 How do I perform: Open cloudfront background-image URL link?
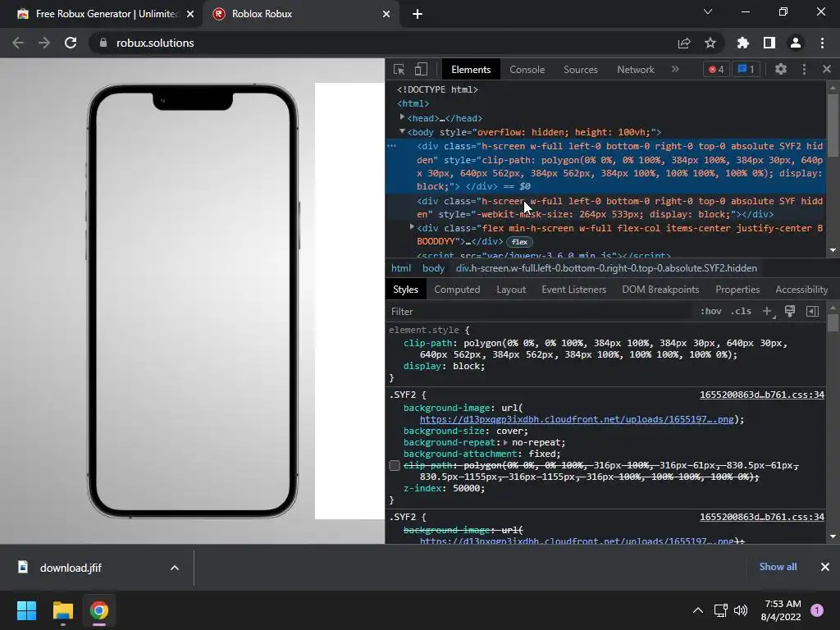click(577, 419)
